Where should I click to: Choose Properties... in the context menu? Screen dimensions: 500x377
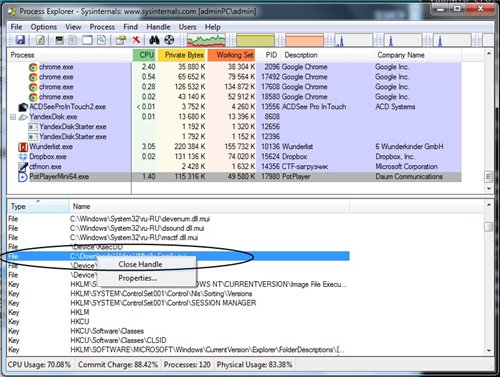point(138,278)
